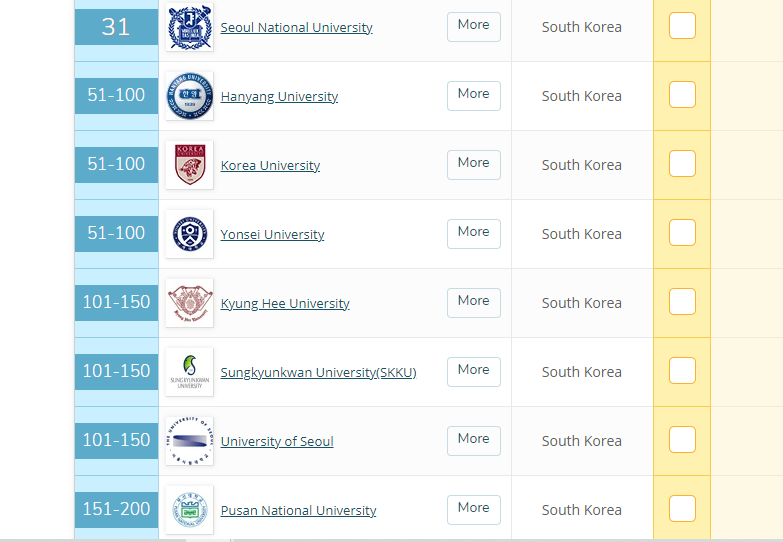Screen dimensions: 783x542
Task: Click rank 51-100 beside Korea University
Action: pos(116,164)
